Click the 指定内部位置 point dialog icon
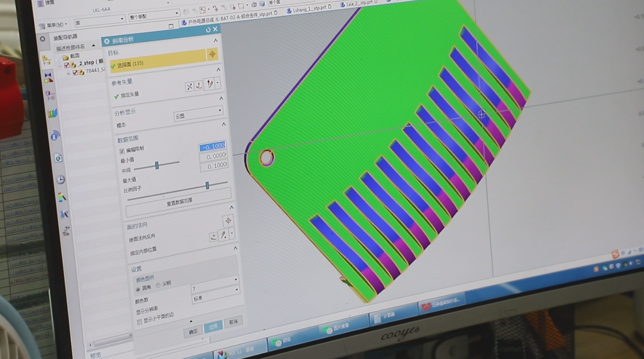The height and width of the screenshot is (359, 644). pos(213,237)
